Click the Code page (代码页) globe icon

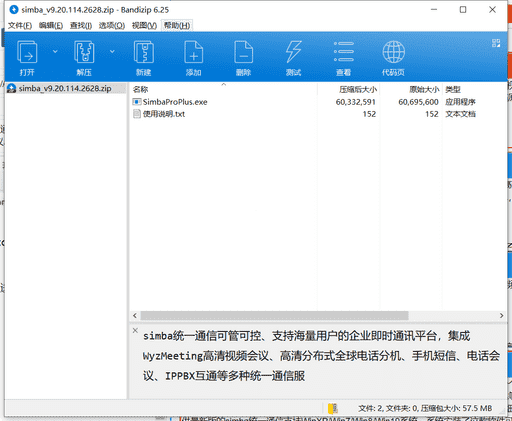click(x=393, y=52)
